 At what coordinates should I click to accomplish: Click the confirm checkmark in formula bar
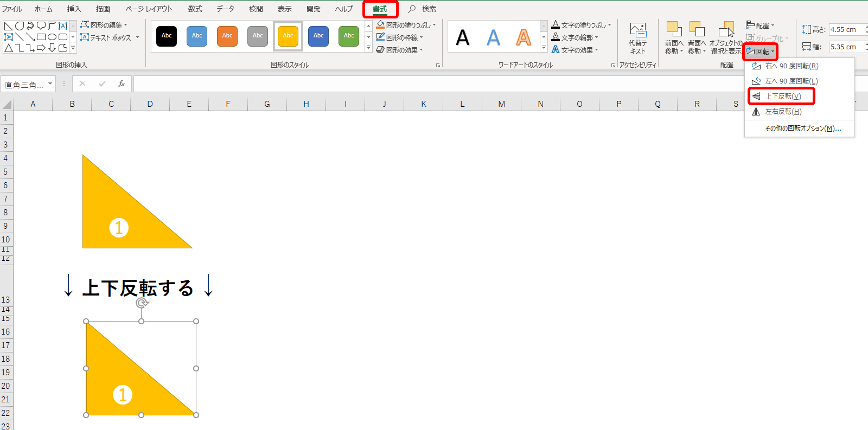[102, 84]
